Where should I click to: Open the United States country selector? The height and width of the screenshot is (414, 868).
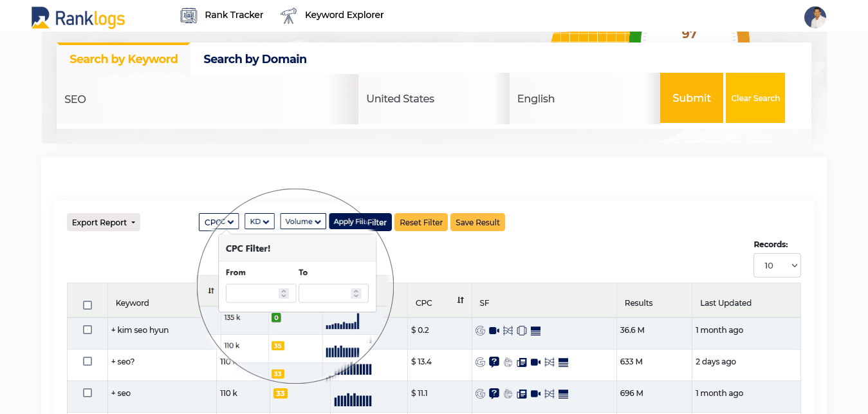[434, 99]
